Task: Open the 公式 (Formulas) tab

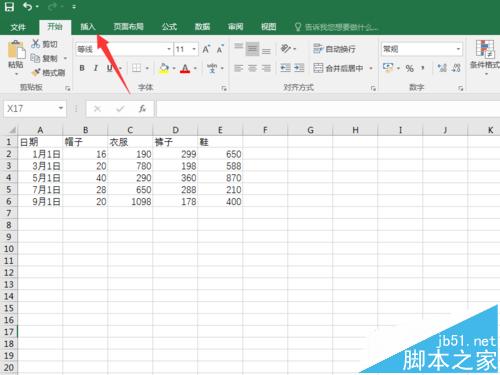Action: click(169, 27)
